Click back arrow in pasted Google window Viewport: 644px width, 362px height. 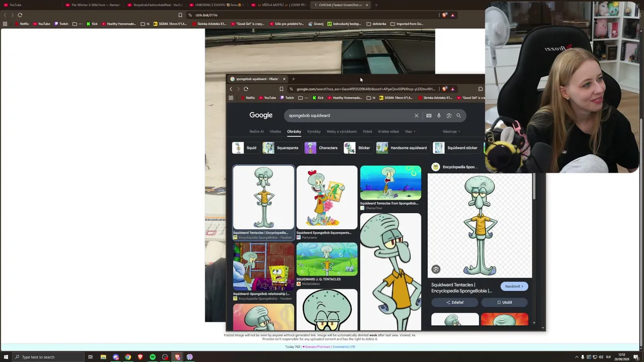[231, 89]
